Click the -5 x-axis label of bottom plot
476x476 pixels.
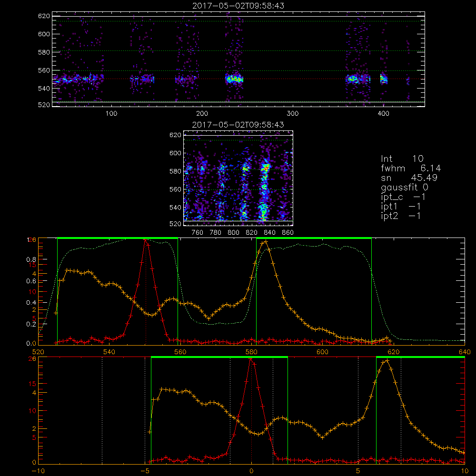click(145, 471)
